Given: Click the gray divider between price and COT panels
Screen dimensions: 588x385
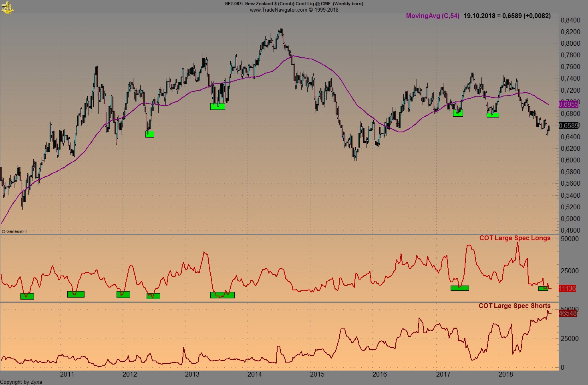Looking at the screenshot, I should [x=280, y=234].
